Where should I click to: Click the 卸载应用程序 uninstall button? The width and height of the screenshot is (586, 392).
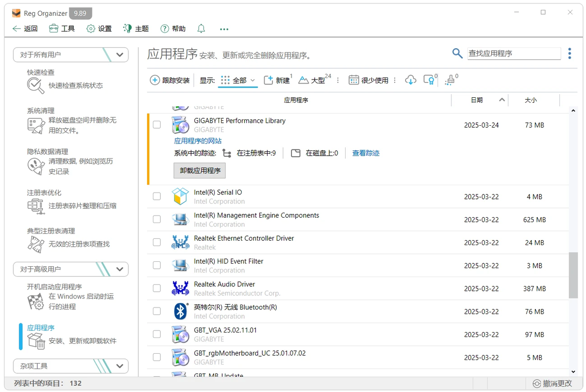point(200,170)
